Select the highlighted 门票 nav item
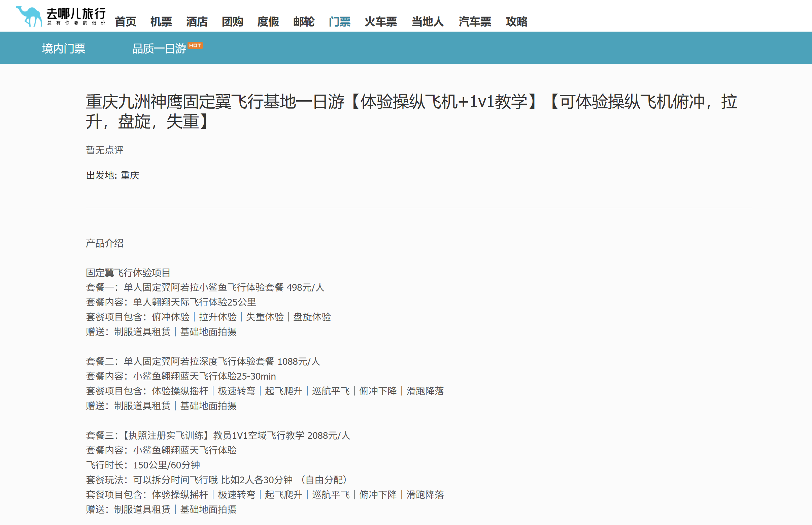812x525 pixels. point(339,22)
